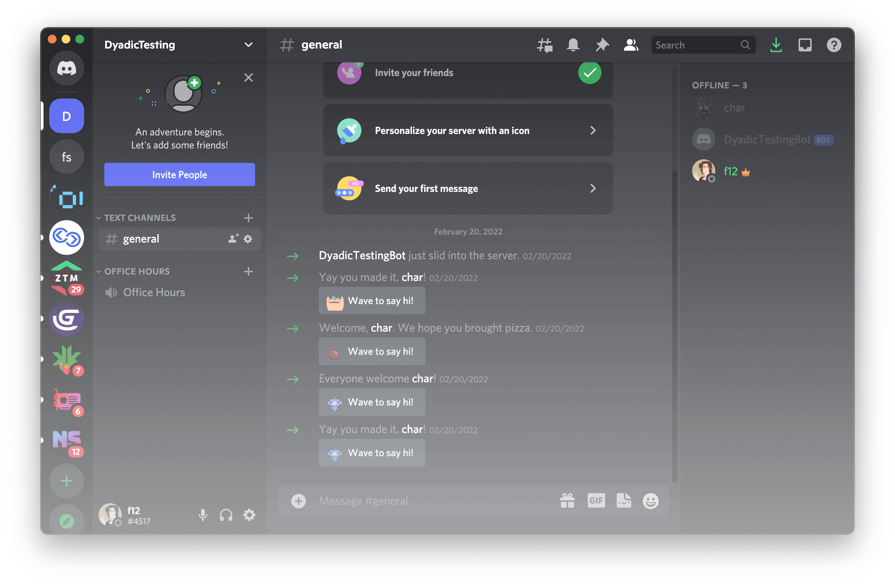895x588 pixels.
Task: Dismiss the adventure begins invite panel
Action: [249, 78]
